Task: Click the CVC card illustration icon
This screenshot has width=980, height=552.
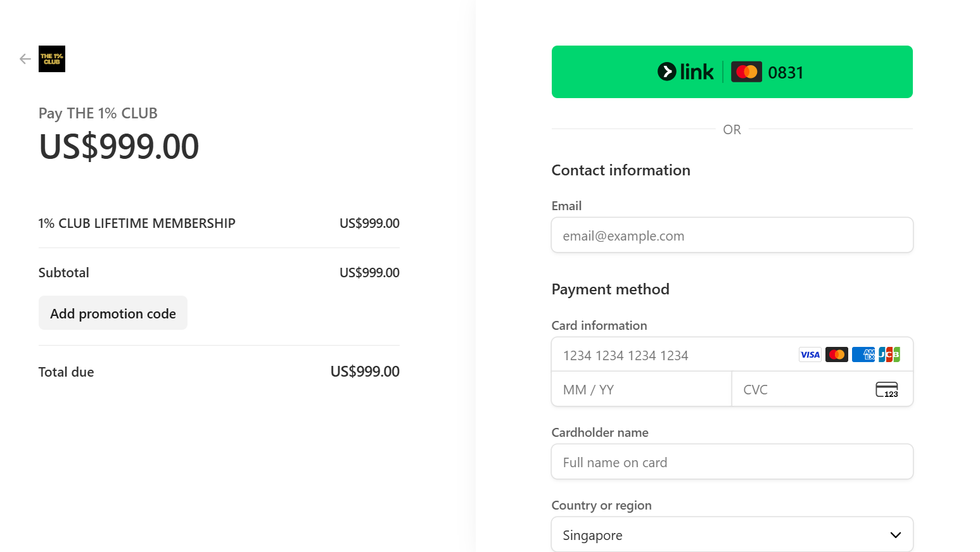Action: 887,389
